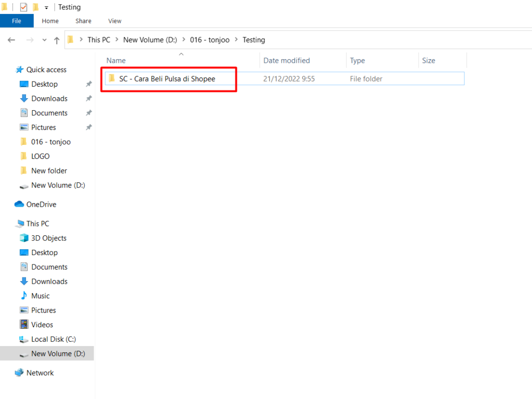Image resolution: width=532 pixels, height=399 pixels.
Task: Open the Quick Access Toolbar customization arrow
Action: coord(45,7)
